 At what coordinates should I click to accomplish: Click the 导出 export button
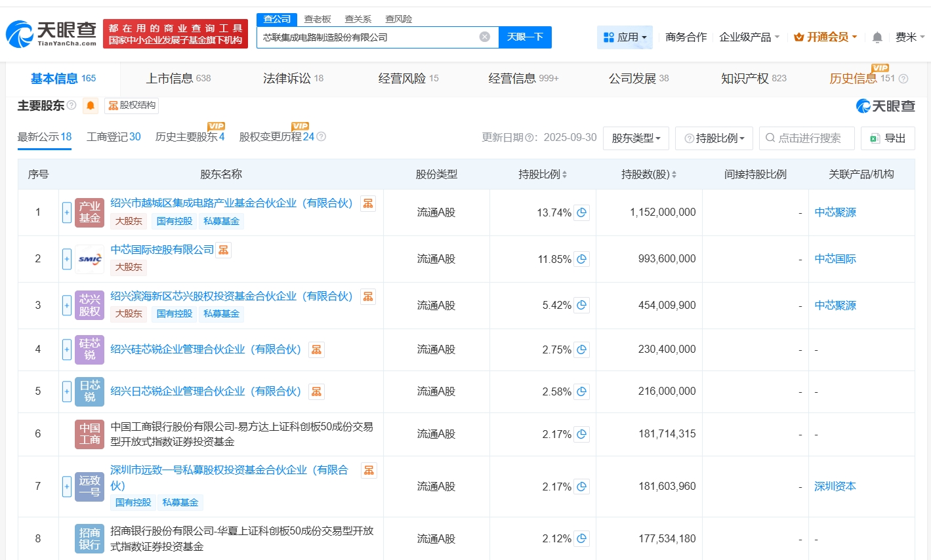click(888, 138)
